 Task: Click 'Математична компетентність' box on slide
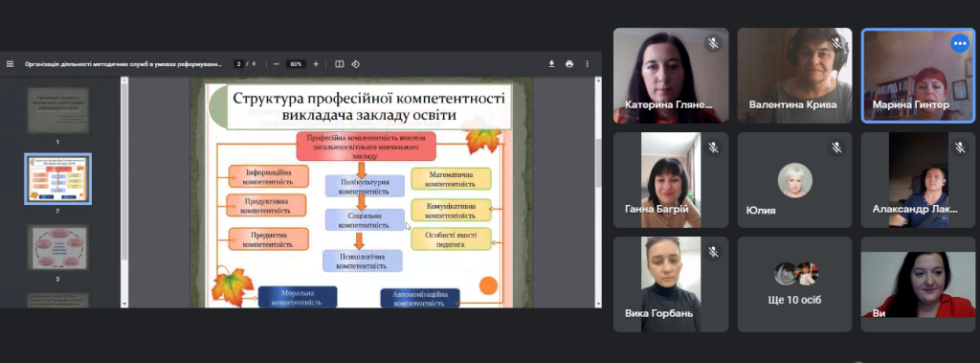point(451,178)
